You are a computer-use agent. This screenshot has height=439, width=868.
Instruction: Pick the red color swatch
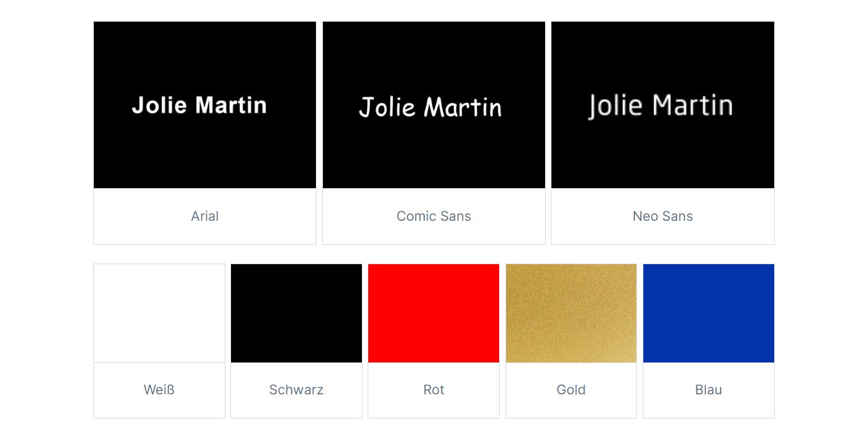point(433,313)
